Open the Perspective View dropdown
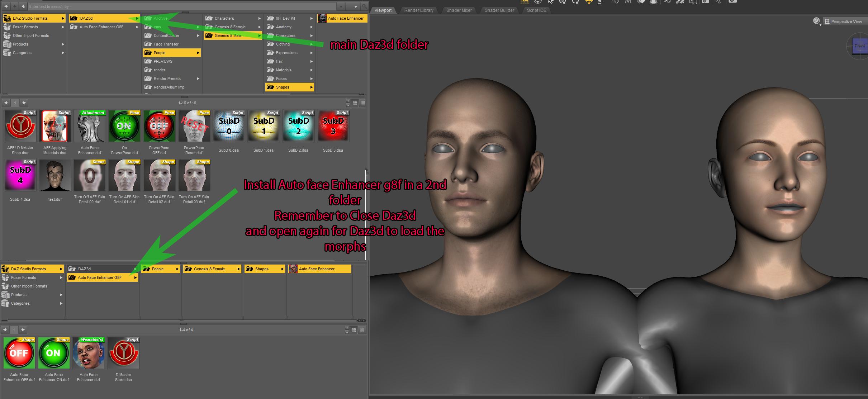This screenshot has height=399, width=868. click(x=846, y=22)
